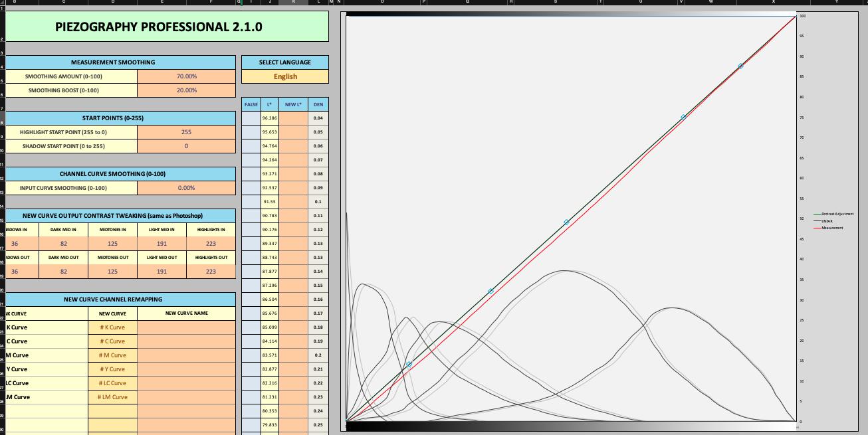
Task: Select the Smoothing Amount value 70.00%
Action: coord(187,76)
